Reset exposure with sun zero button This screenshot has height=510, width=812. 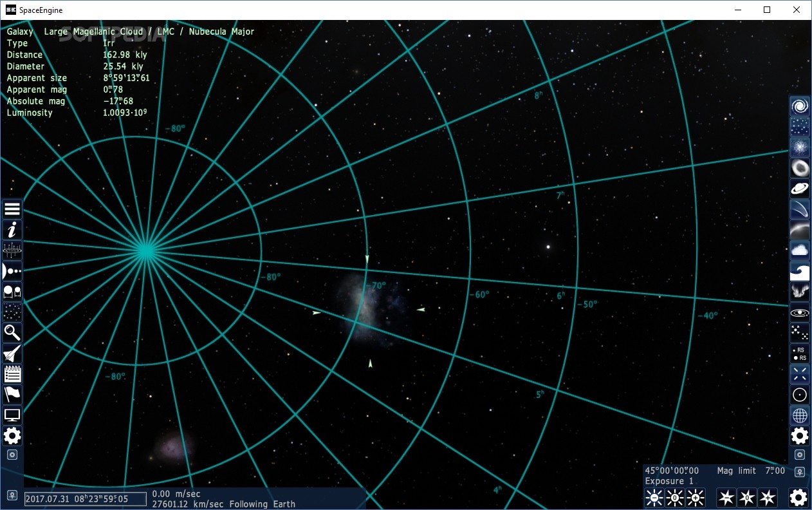click(675, 497)
